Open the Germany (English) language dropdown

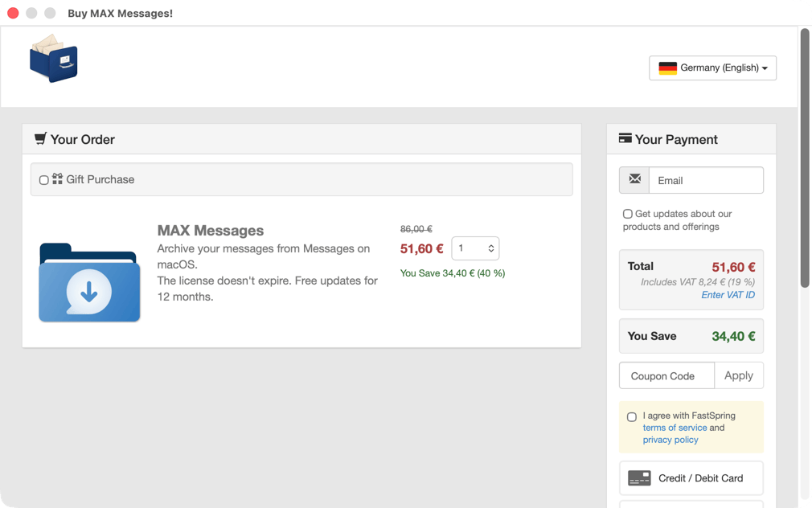pyautogui.click(x=712, y=68)
